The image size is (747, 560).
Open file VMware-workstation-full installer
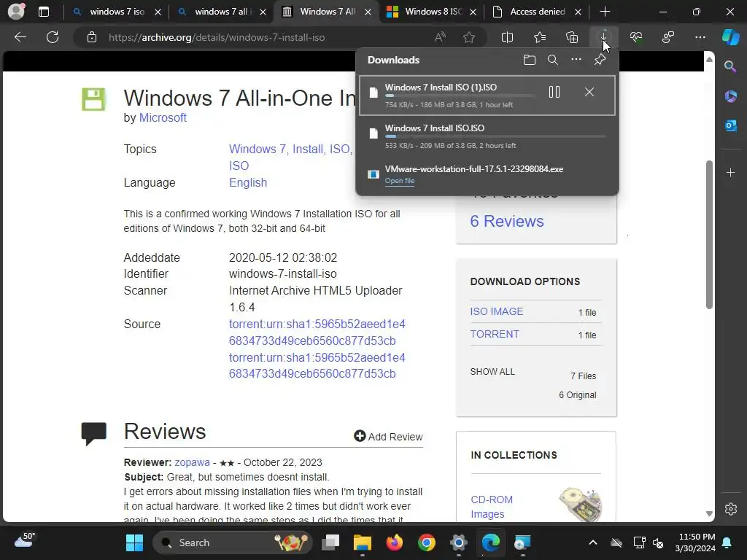pyautogui.click(x=400, y=181)
